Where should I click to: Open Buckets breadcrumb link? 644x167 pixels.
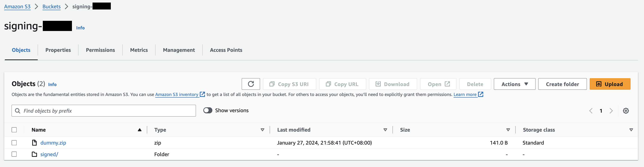coord(51,6)
